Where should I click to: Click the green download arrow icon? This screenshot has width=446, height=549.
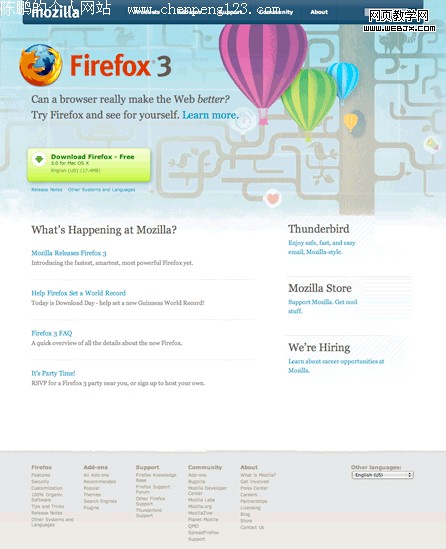click(39, 159)
